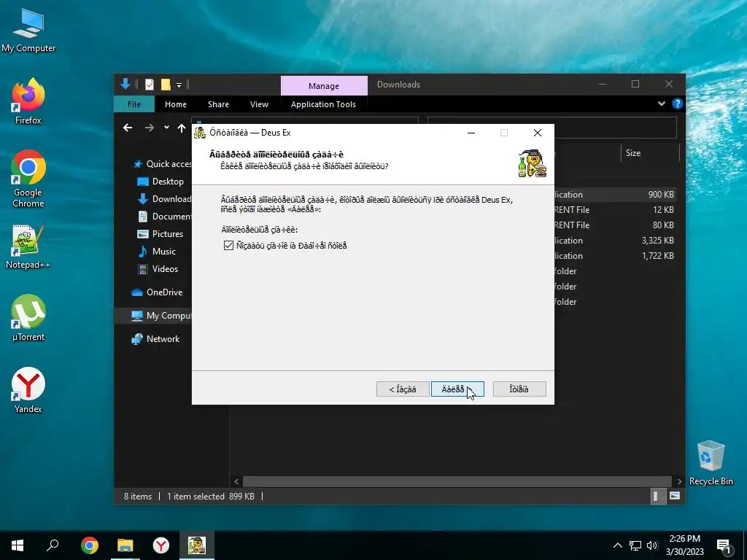Open the File menu tab

pyautogui.click(x=134, y=104)
